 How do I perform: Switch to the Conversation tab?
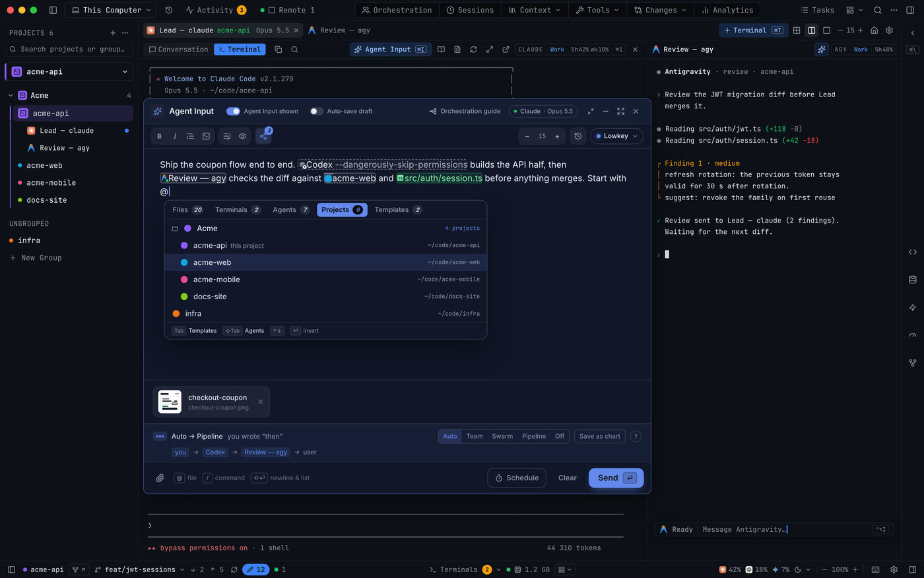tap(178, 50)
